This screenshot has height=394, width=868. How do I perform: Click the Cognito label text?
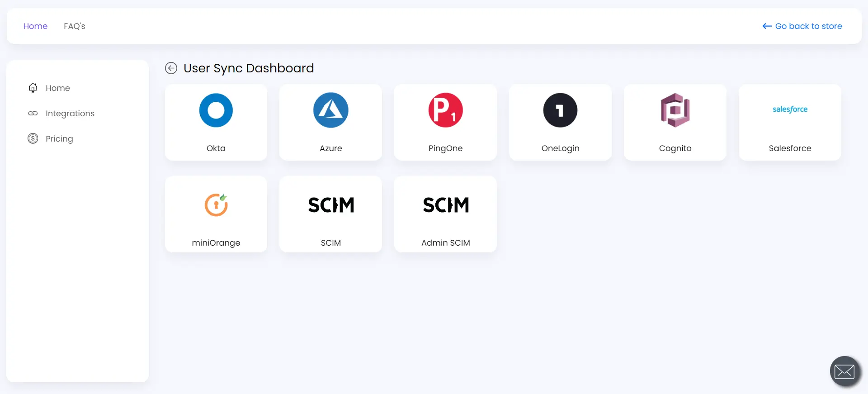tap(675, 148)
